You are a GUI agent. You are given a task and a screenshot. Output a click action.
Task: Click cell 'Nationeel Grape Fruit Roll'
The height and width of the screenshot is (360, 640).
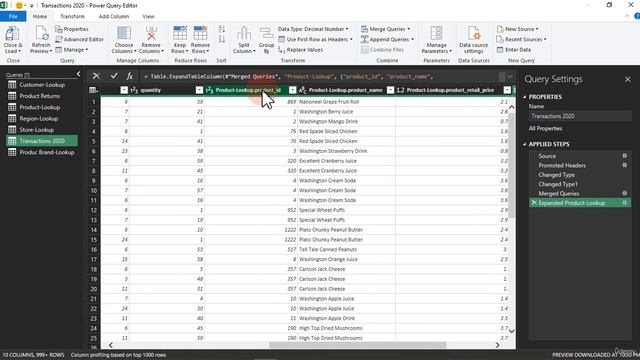tap(346, 102)
